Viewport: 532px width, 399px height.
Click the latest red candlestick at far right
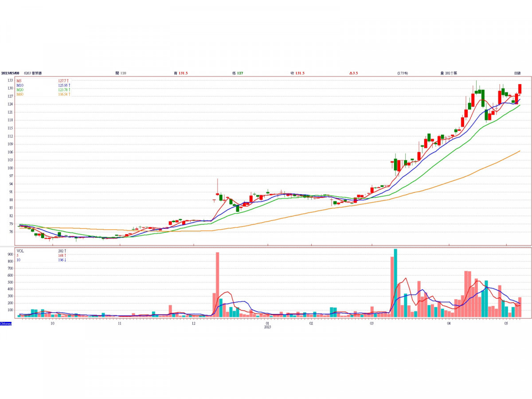[520, 89]
